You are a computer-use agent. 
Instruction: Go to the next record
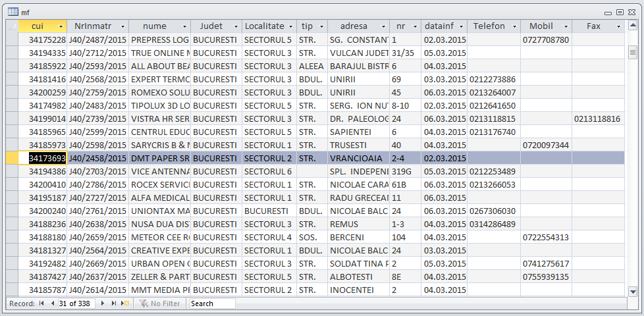103,303
